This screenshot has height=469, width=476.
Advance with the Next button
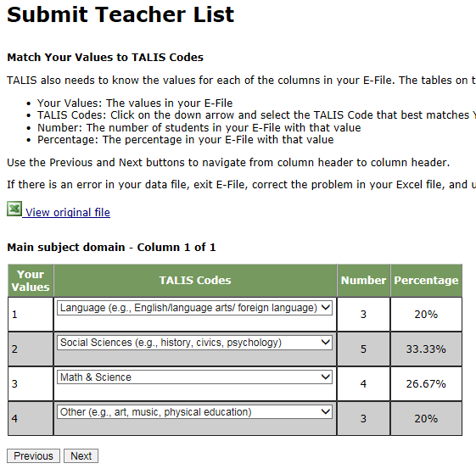(x=81, y=456)
